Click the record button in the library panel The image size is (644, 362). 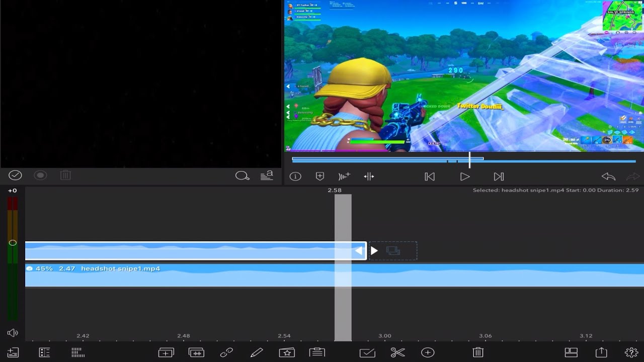coord(40,175)
